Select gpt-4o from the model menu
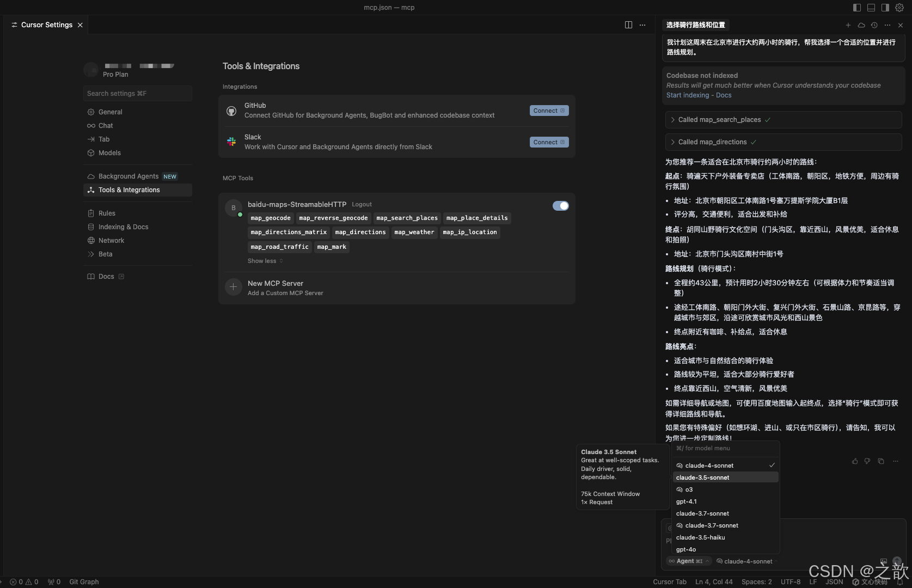The height and width of the screenshot is (588, 912). [x=726, y=549]
